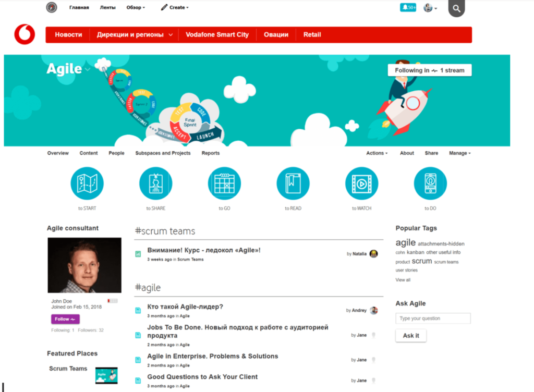This screenshot has height=392, width=534.
Task: Open the 'to DO' phone icon
Action: coord(430,184)
